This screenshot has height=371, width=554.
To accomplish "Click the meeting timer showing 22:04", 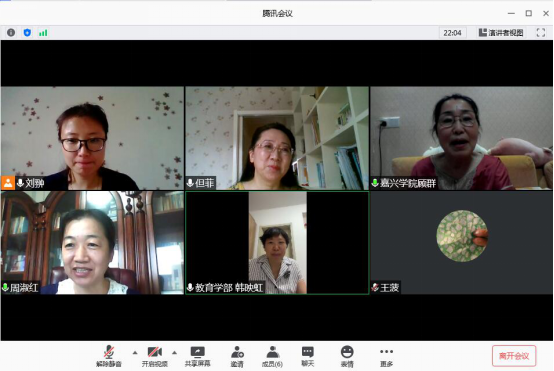I will click(x=452, y=33).
